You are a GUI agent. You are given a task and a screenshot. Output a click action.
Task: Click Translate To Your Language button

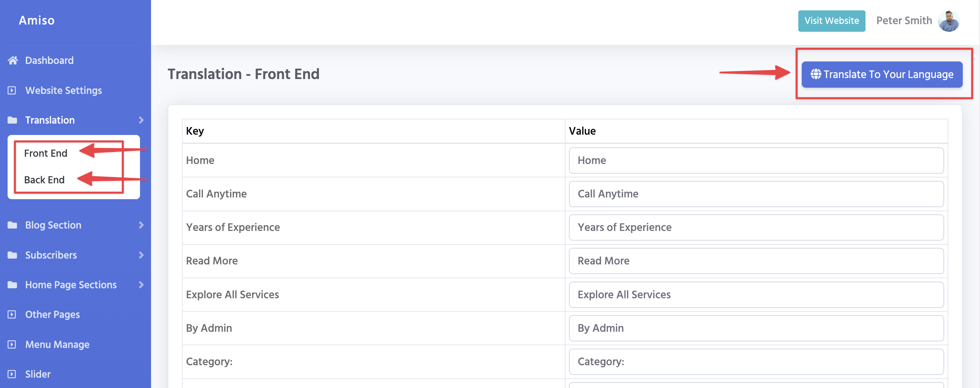tap(882, 74)
